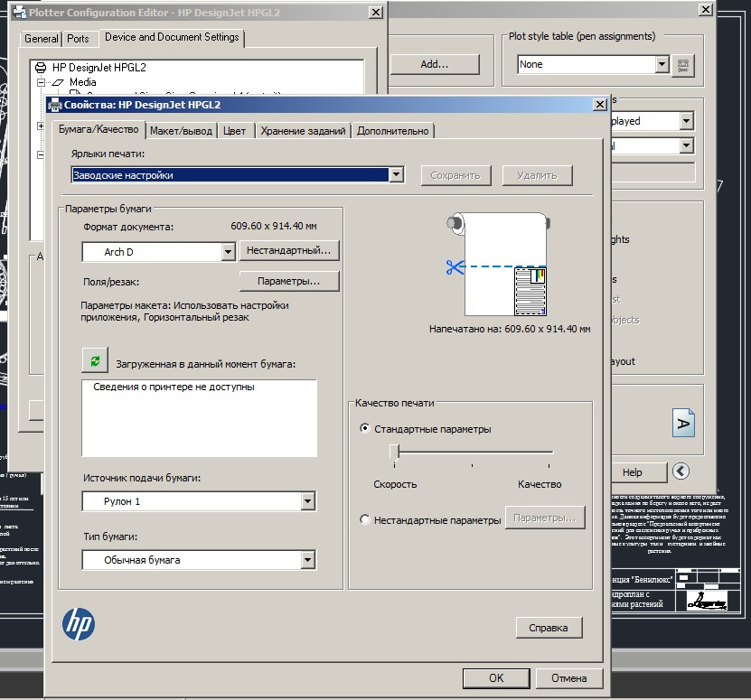751x700 pixels.
Task: Open the Ярлыки печати dropdown
Action: click(x=396, y=174)
